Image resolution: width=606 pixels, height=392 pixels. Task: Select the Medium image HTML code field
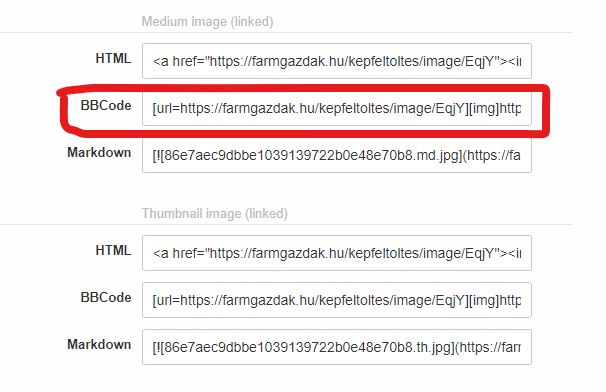click(337, 61)
